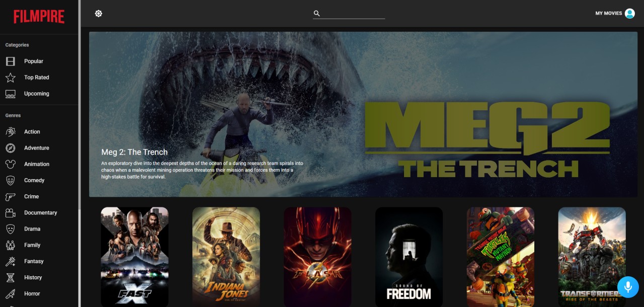The height and width of the screenshot is (307, 644).
Task: Open the Meg 2: The Trench featured banner
Action: pyautogui.click(x=363, y=114)
